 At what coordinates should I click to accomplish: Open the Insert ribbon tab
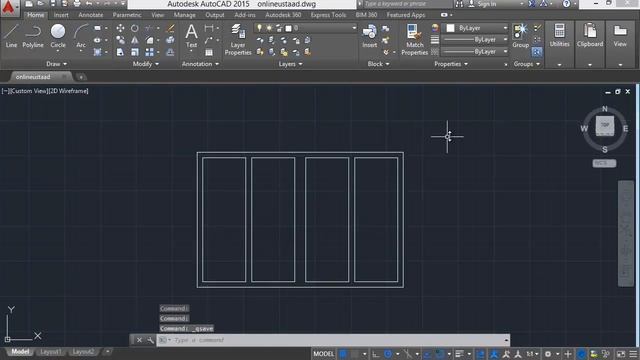[x=61, y=15]
